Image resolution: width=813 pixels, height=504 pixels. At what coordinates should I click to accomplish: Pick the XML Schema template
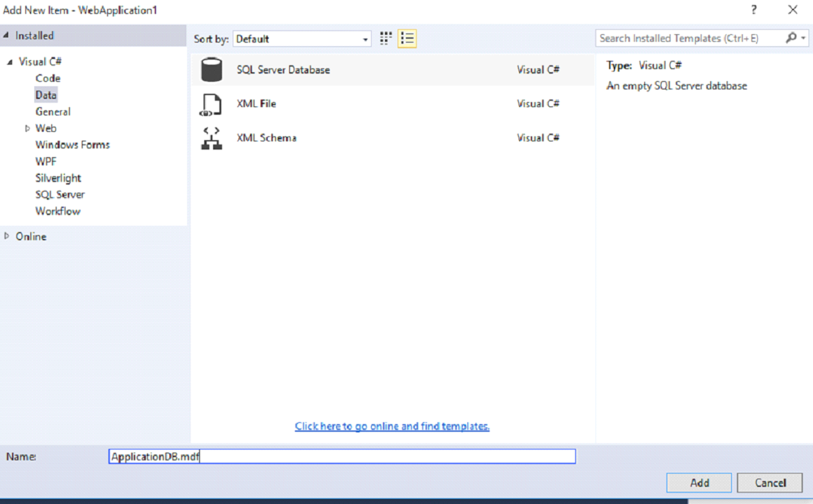(266, 138)
